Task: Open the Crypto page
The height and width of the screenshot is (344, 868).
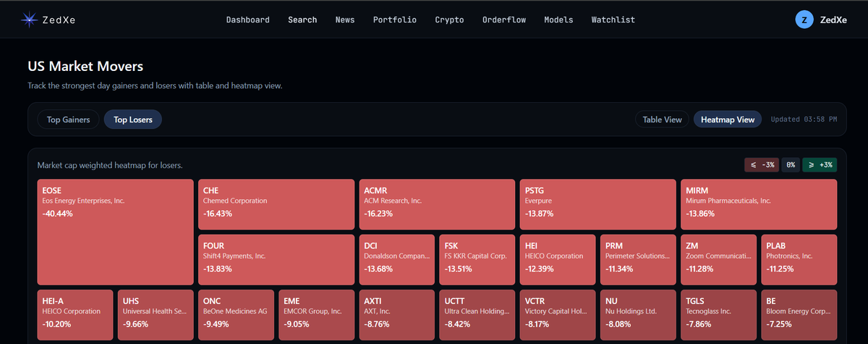Action: point(449,20)
